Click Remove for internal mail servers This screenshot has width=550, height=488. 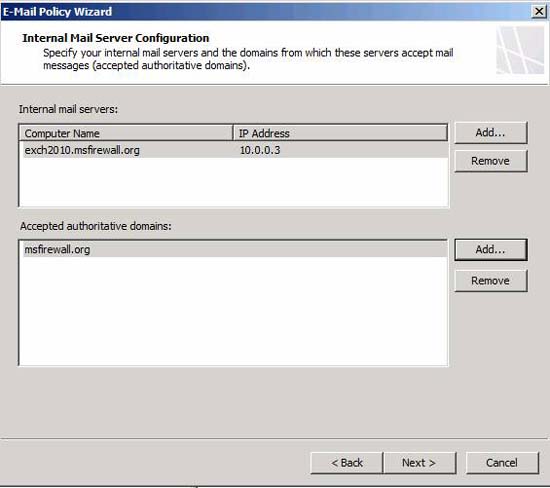pos(491,161)
